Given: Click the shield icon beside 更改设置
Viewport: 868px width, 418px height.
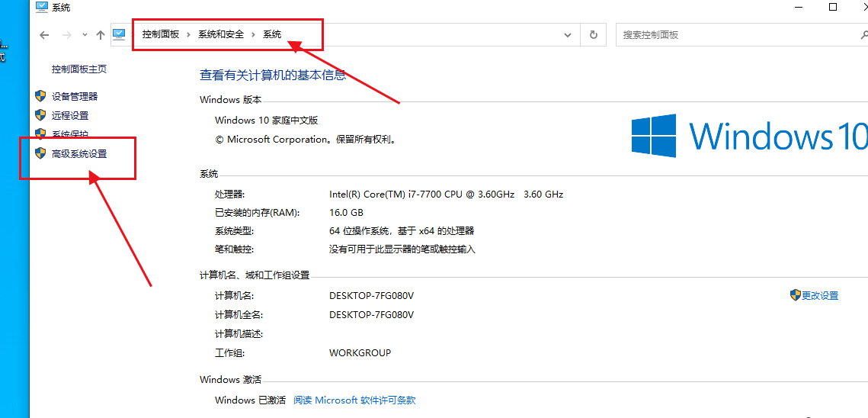Looking at the screenshot, I should point(796,295).
